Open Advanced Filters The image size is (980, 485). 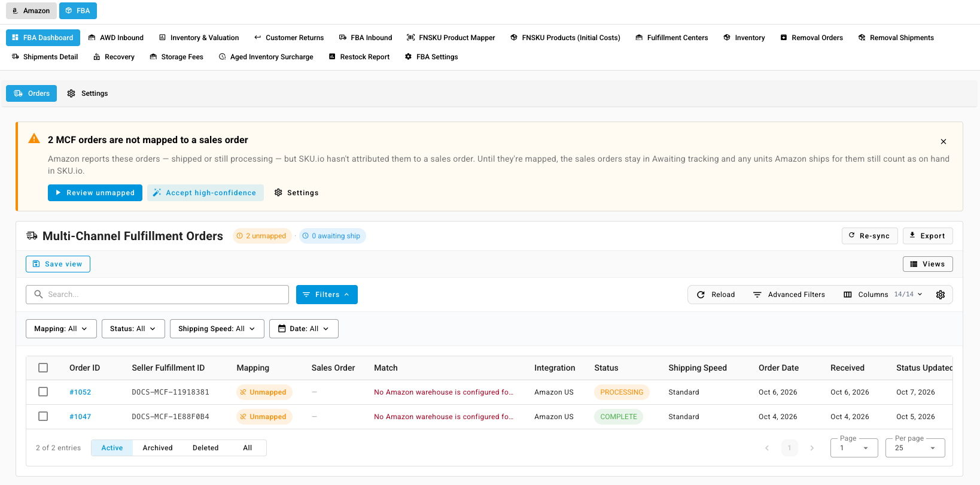tap(789, 295)
